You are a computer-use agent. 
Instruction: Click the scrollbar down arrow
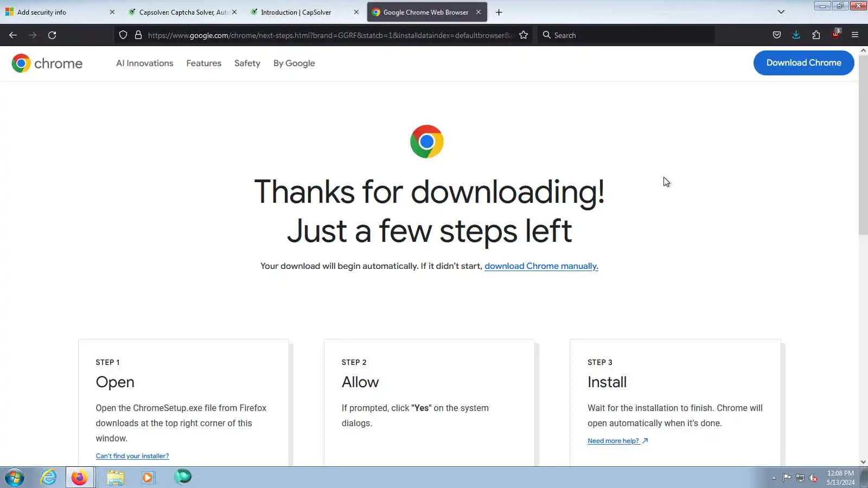pos(863,462)
